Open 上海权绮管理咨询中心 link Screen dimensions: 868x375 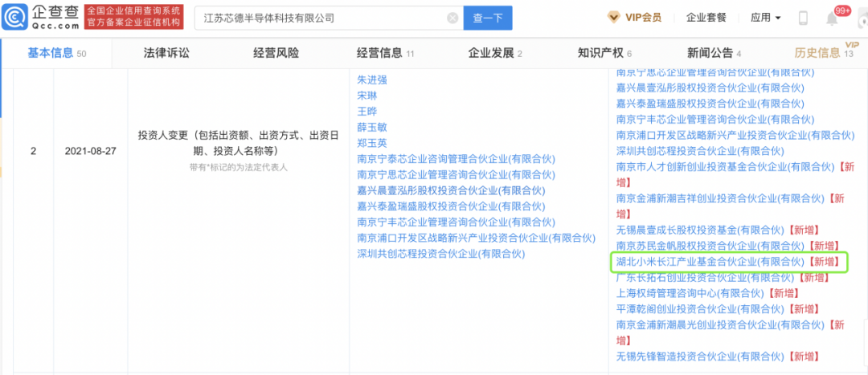(690, 293)
